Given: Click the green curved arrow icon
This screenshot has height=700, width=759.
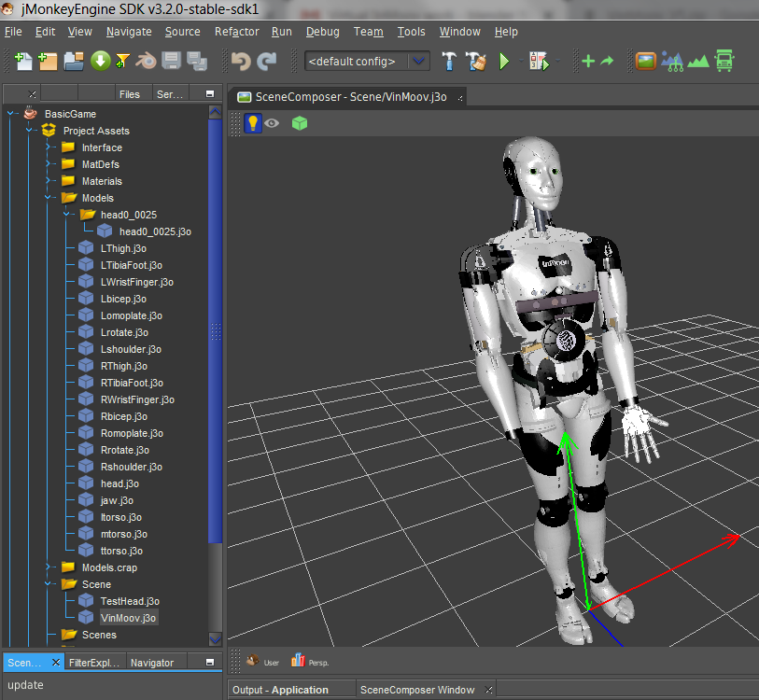Looking at the screenshot, I should (607, 61).
